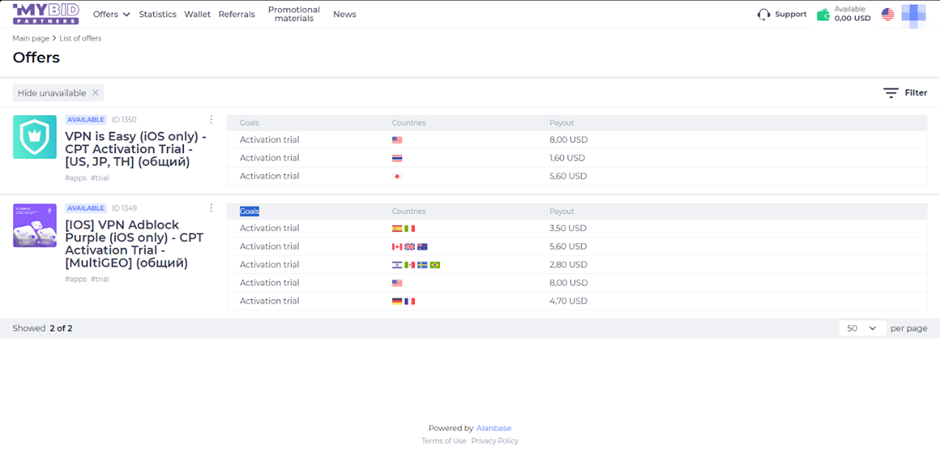Viewport: 940px width, 449px height.
Task: Click the Filter label
Action: [x=916, y=93]
